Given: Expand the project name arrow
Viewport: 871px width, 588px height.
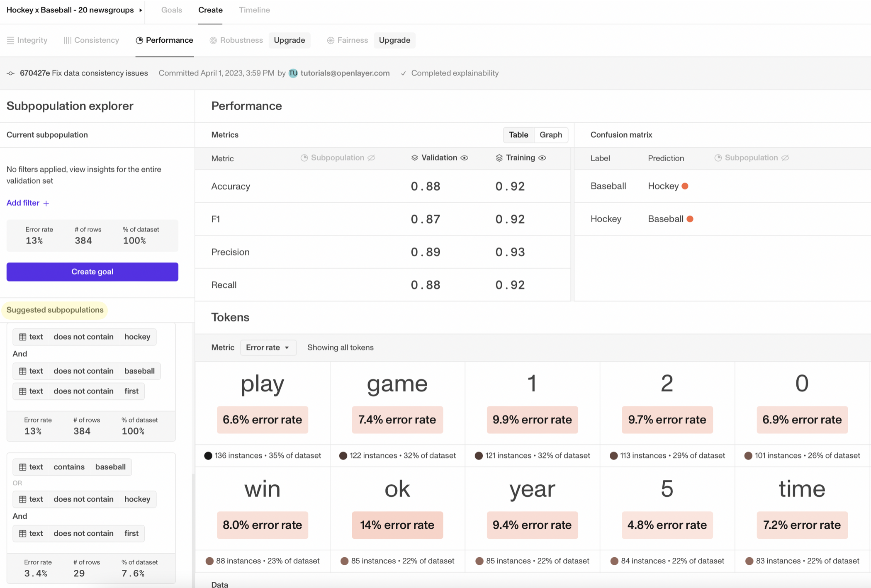Looking at the screenshot, I should pos(141,10).
